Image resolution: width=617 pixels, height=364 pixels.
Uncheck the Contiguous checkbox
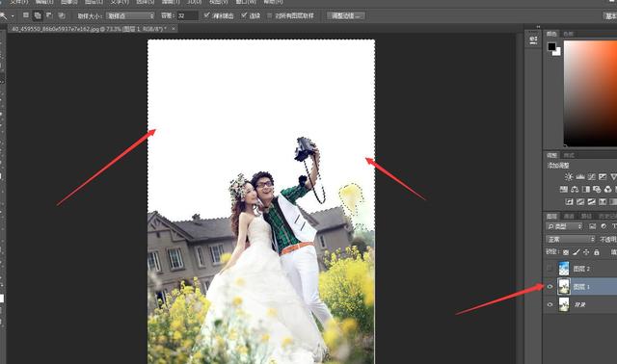tap(244, 15)
